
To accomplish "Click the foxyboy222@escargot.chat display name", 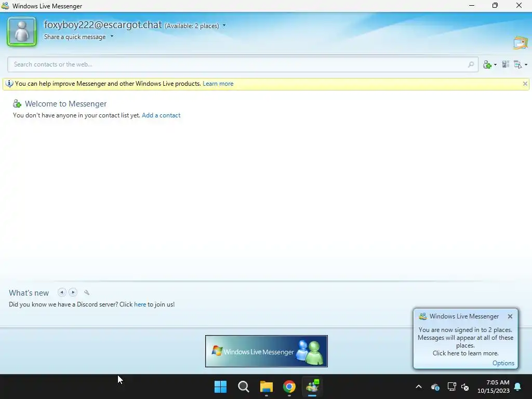I will point(103,25).
